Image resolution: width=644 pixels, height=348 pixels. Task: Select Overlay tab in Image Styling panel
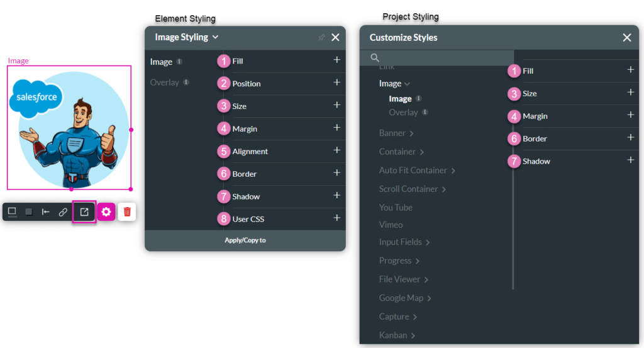click(x=165, y=82)
